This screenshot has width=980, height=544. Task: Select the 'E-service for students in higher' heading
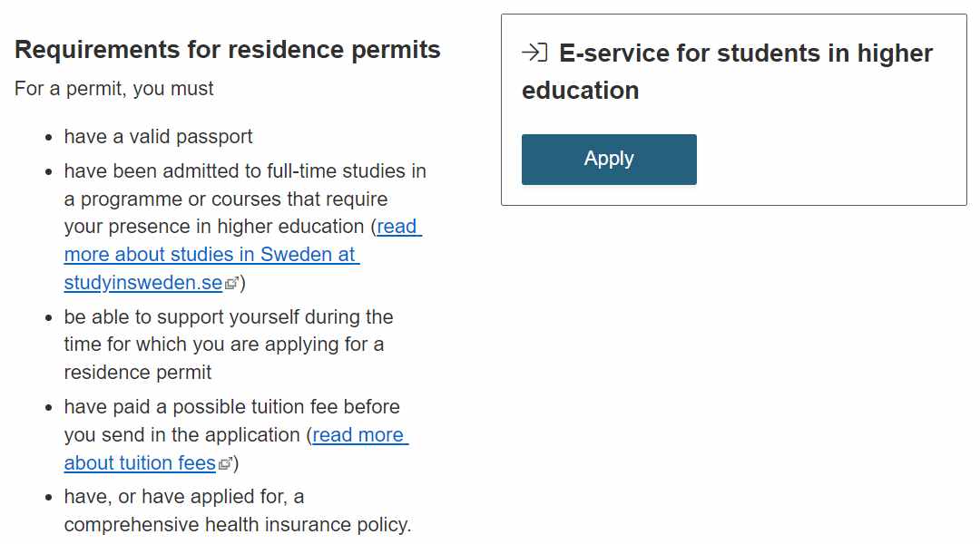746,53
